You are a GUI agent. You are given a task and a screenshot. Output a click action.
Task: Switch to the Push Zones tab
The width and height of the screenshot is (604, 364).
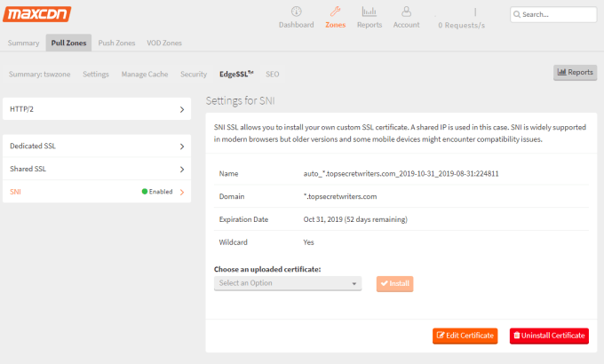pos(116,43)
